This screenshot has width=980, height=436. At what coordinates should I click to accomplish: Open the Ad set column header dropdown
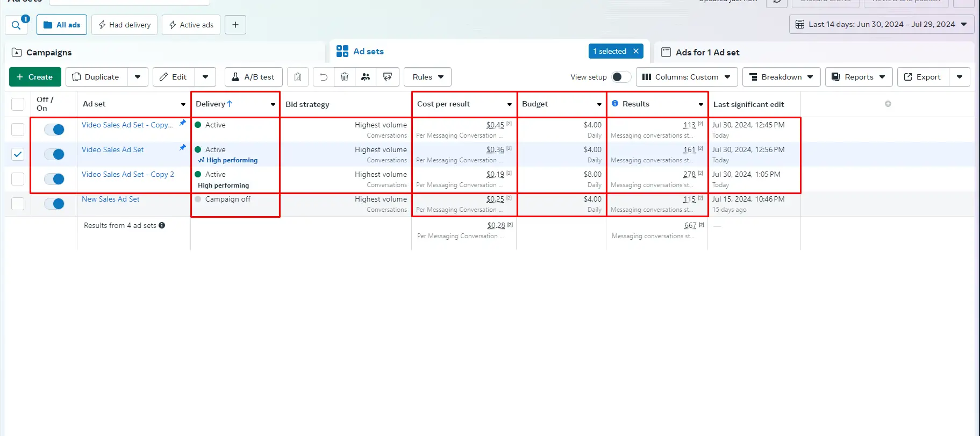click(183, 104)
